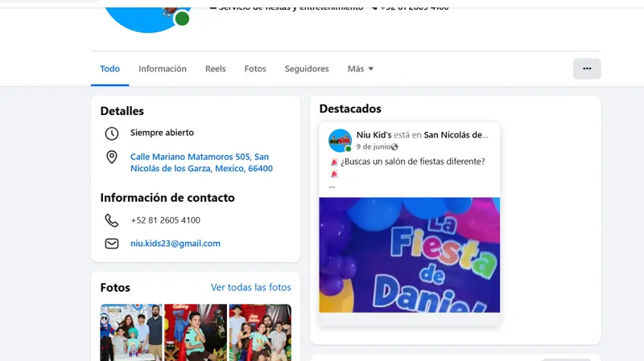644x361 pixels.
Task: Go to the Reels tab
Action: click(x=215, y=68)
